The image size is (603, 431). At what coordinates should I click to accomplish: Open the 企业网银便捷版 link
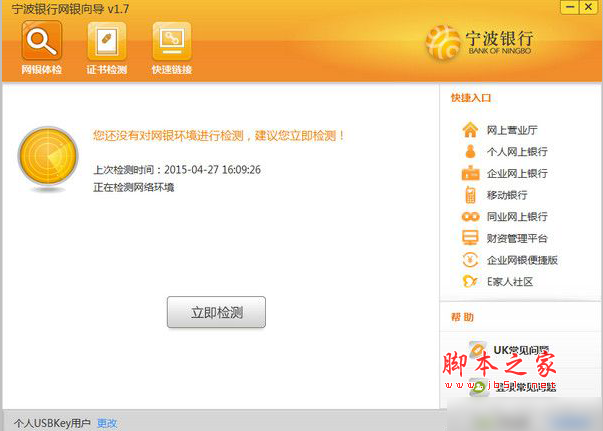coord(522,260)
